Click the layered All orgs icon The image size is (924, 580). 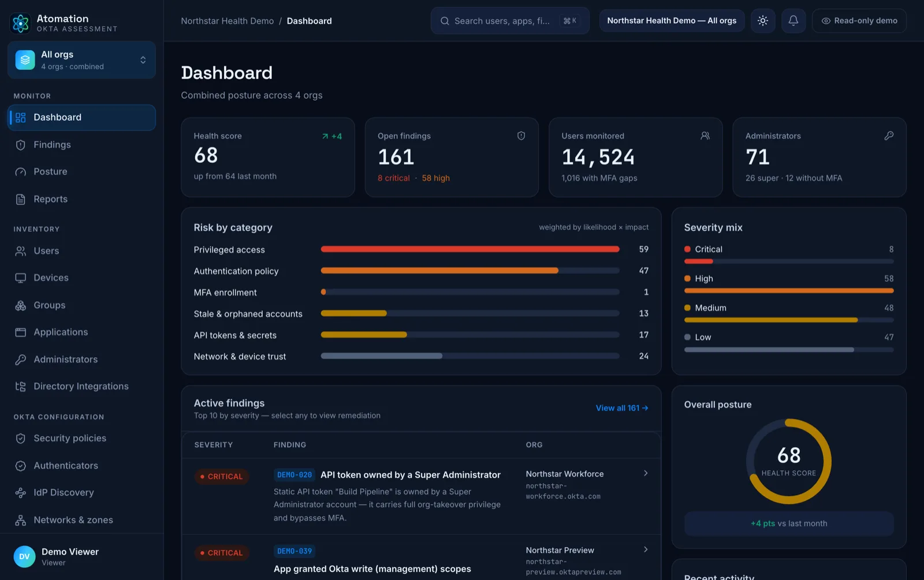[25, 60]
